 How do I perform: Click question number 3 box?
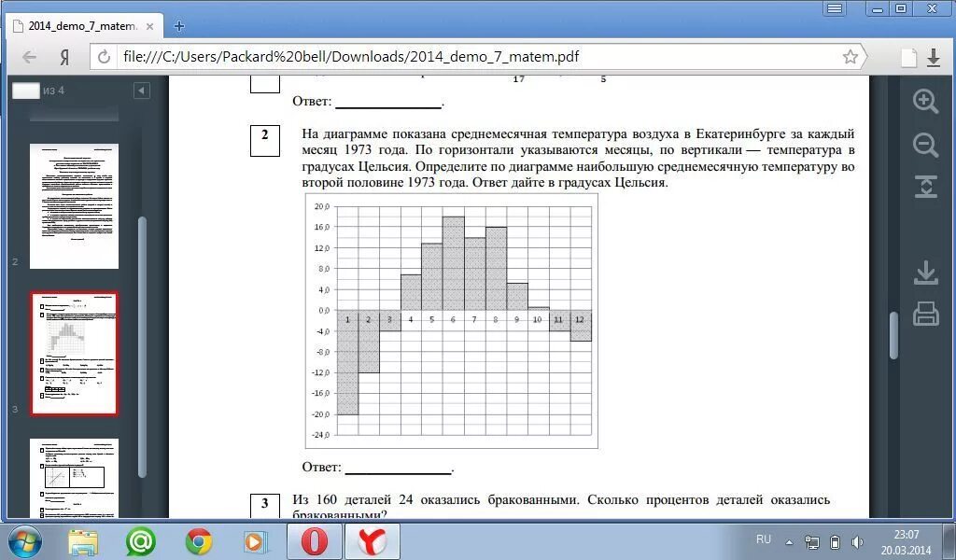264,506
